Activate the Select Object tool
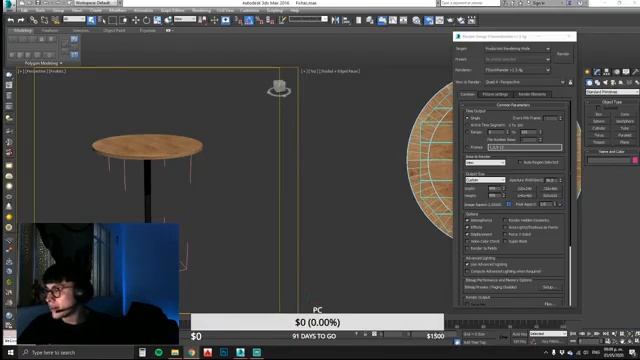 click(91, 20)
